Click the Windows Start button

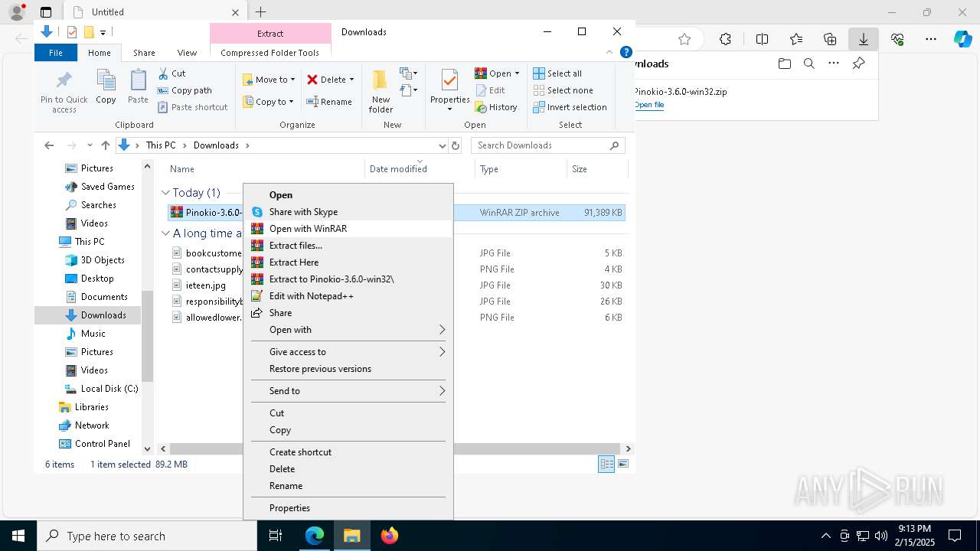pyautogui.click(x=18, y=536)
